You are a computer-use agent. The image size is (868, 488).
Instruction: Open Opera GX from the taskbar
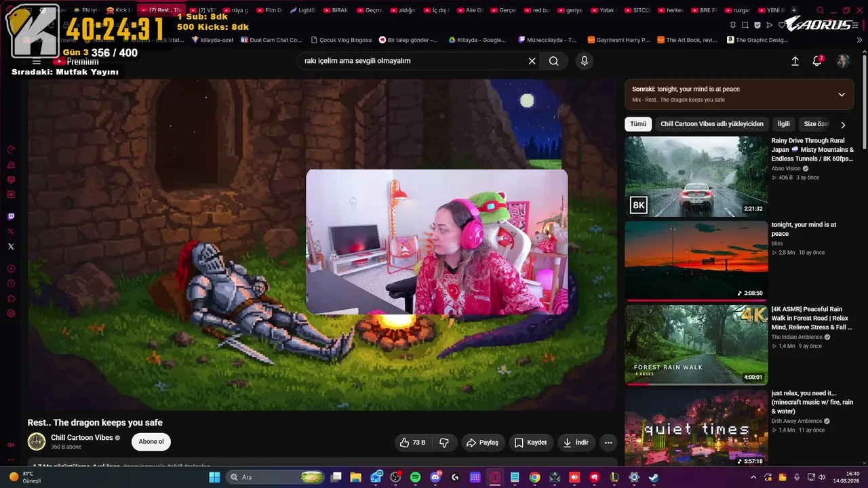(496, 477)
